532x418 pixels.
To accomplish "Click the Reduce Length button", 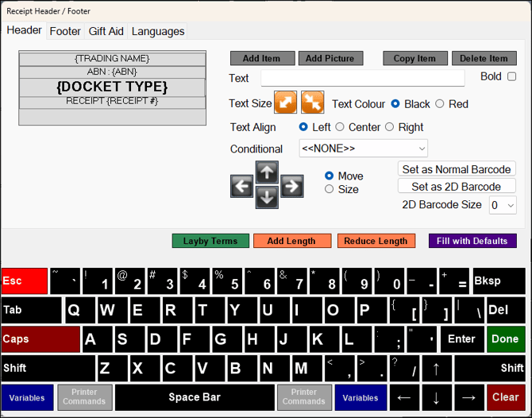I will [x=376, y=241].
